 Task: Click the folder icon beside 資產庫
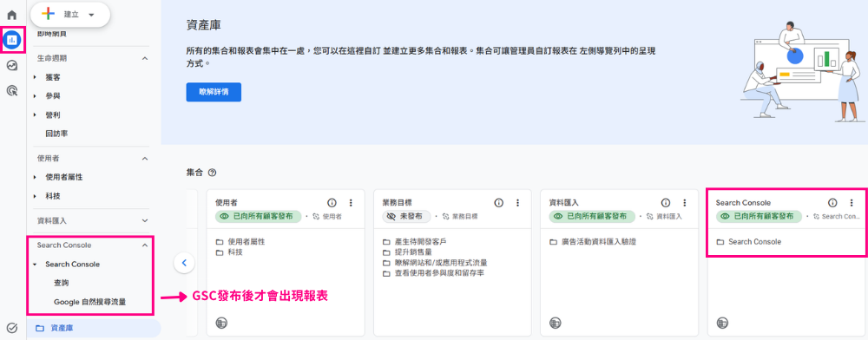[39, 329]
